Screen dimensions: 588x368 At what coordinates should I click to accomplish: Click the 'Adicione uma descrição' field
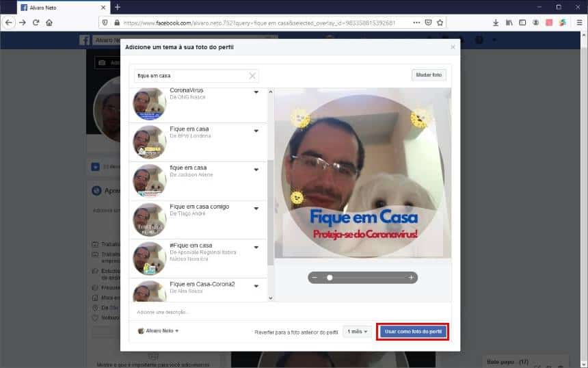[290, 312]
